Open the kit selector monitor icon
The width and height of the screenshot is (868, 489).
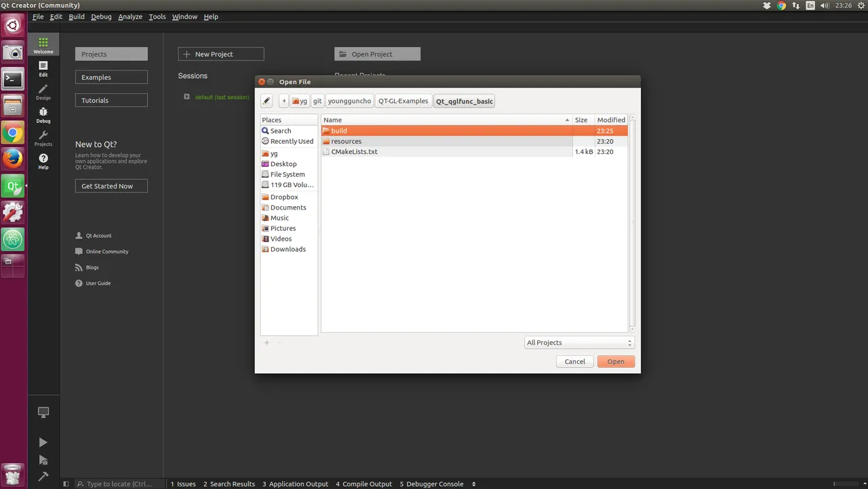click(x=43, y=412)
